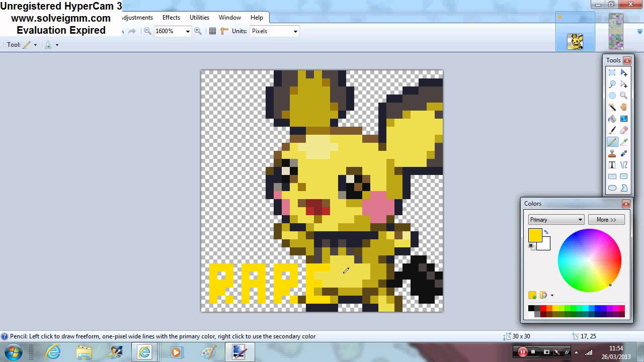Select the Gradient tool
The width and height of the screenshot is (644, 362).
tap(624, 119)
